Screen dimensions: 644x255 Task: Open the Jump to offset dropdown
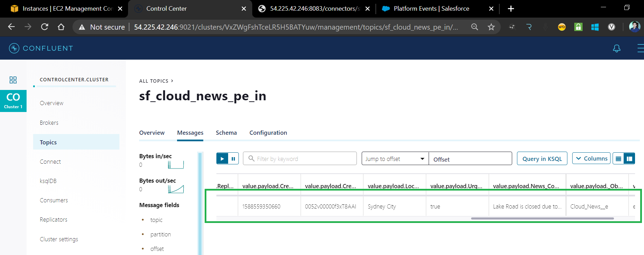(395, 159)
